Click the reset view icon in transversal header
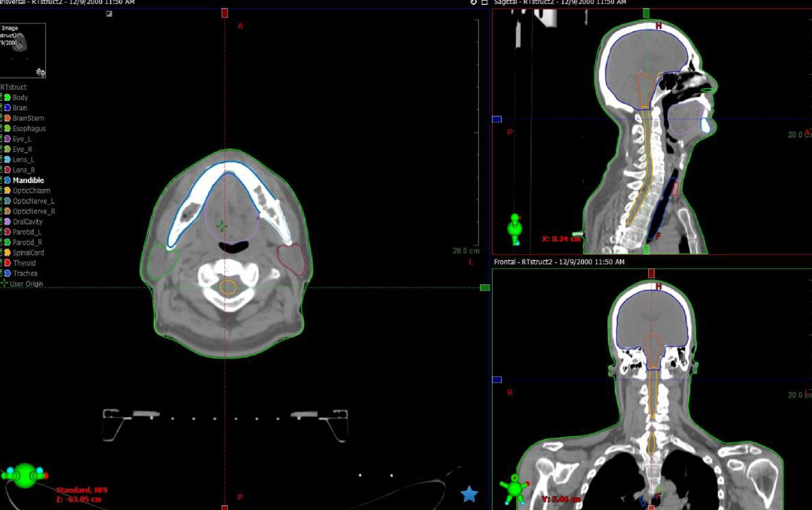Screen dimensions: 812x510 [474, 2]
